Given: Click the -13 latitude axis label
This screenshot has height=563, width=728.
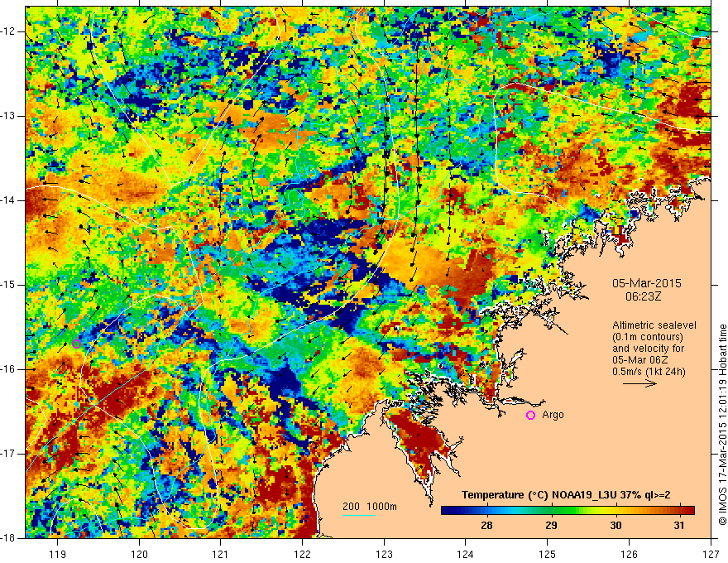Looking at the screenshot, I should coord(8,116).
